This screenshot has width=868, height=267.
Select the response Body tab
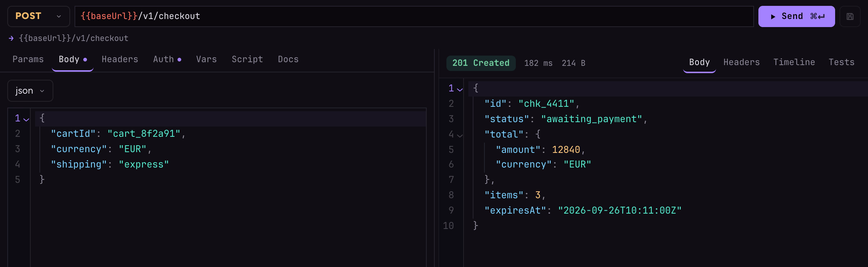(699, 62)
